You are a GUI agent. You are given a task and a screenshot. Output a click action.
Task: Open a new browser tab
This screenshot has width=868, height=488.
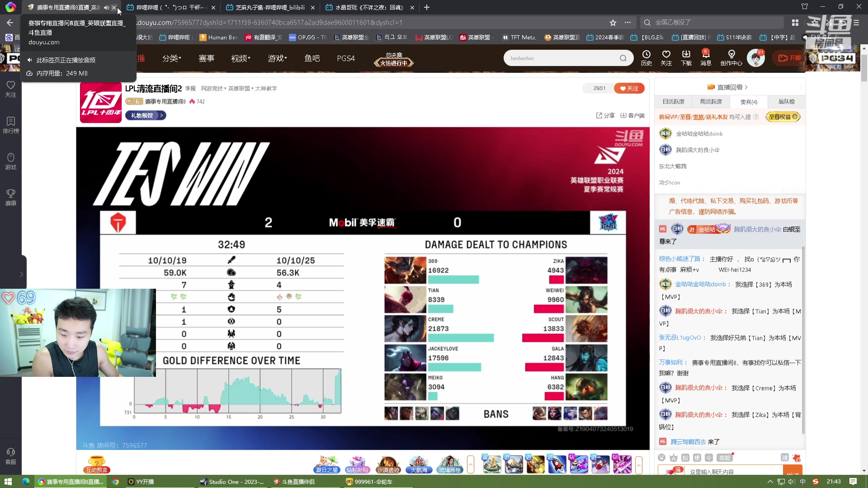tap(427, 8)
